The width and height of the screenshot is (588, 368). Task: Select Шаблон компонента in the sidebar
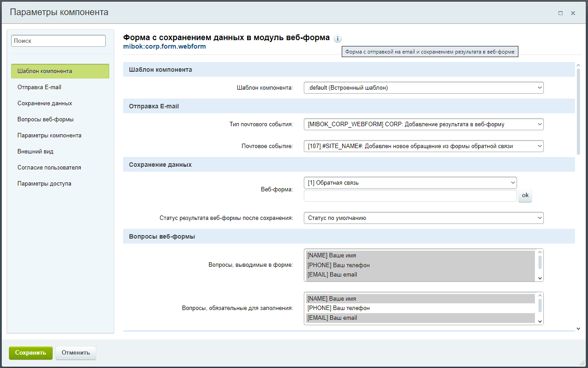click(60, 71)
